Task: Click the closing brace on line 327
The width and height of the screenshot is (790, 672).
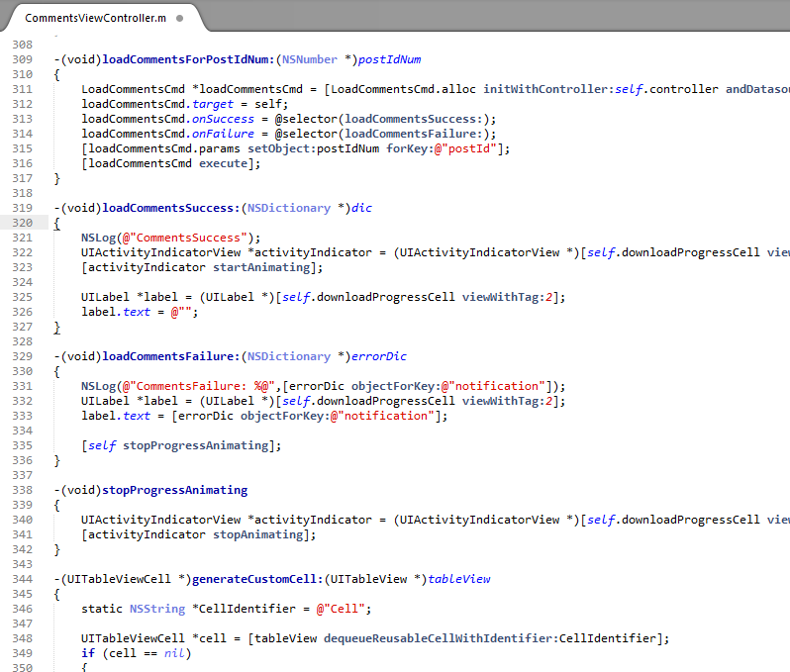Action: [x=57, y=328]
